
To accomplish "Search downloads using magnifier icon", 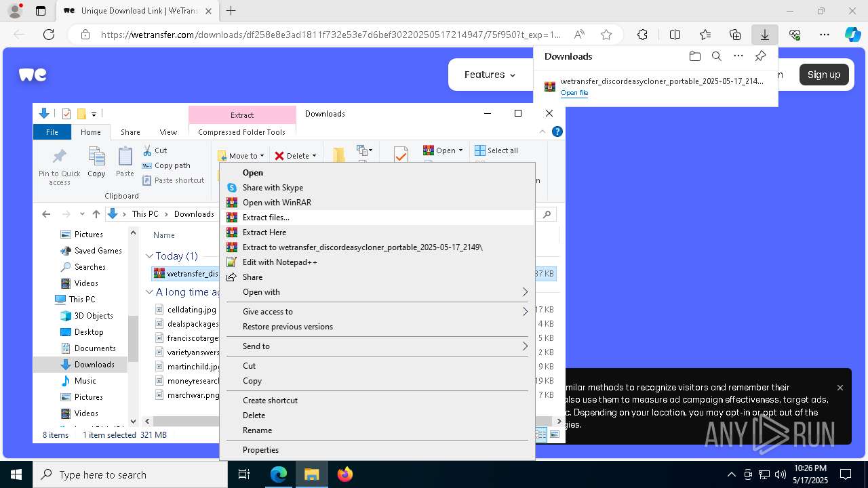I will (716, 56).
